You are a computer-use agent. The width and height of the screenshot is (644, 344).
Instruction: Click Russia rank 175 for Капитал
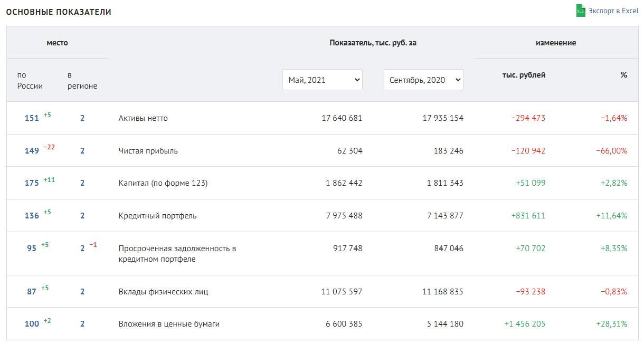point(32,183)
